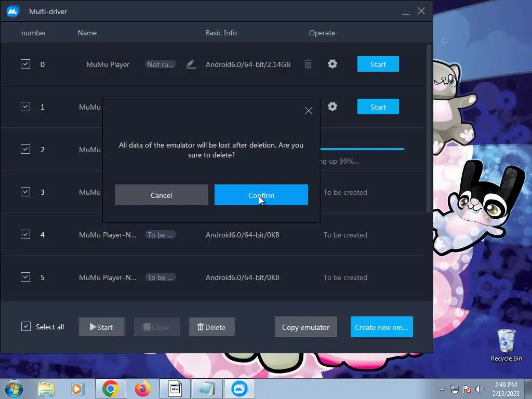Click 'MuMu Player-N...' name in row 5
The image size is (532, 399).
108,277
